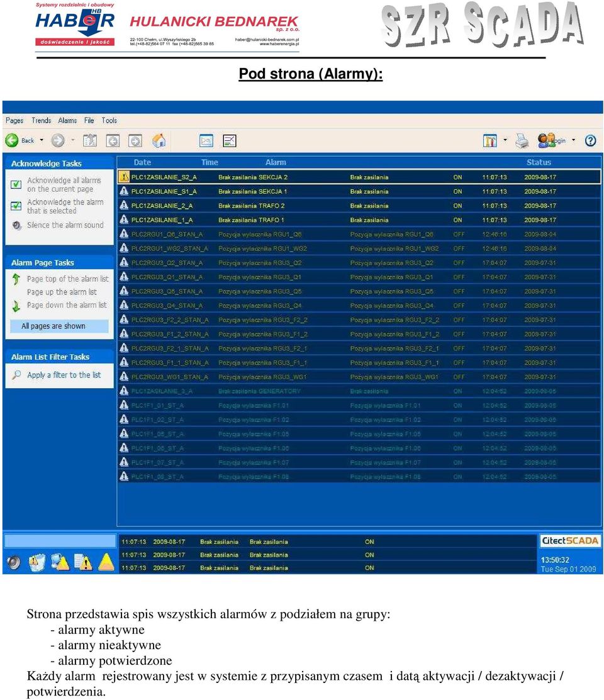Screen dimensions: 604x700
Task: Click warning icon of PLC2RGU3_WG1_STAN_A row
Action: [124, 377]
